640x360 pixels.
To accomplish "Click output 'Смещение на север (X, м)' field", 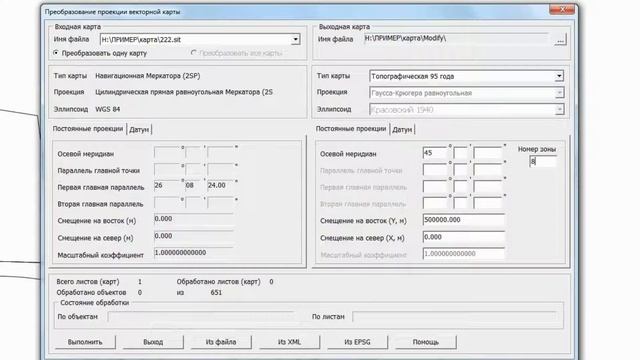I will click(463, 237).
